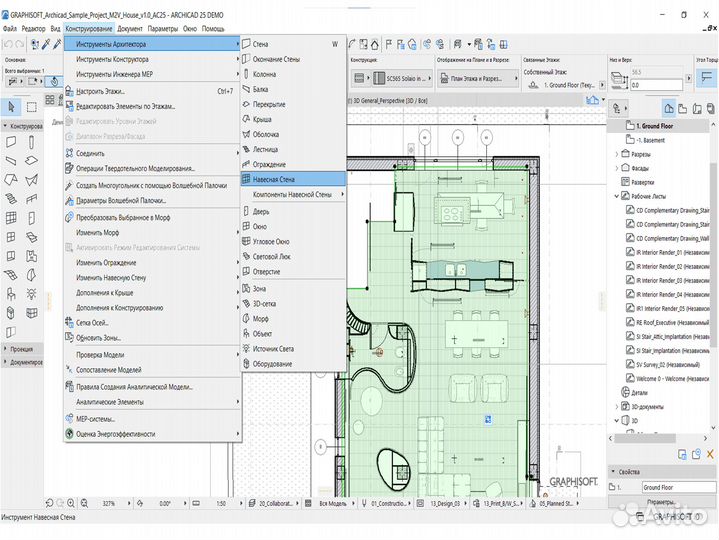Click Настроить Этажи menu entry
The height and width of the screenshot is (540, 719).
point(152,91)
